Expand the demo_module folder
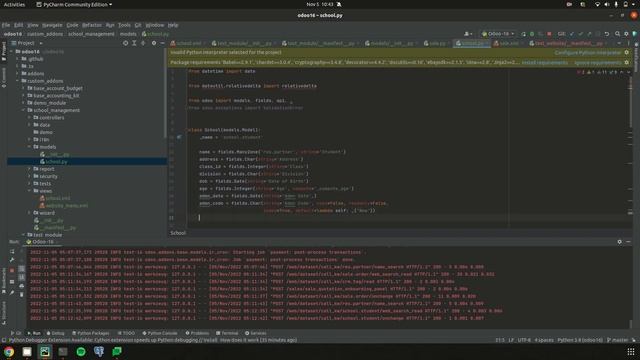 point(24,103)
